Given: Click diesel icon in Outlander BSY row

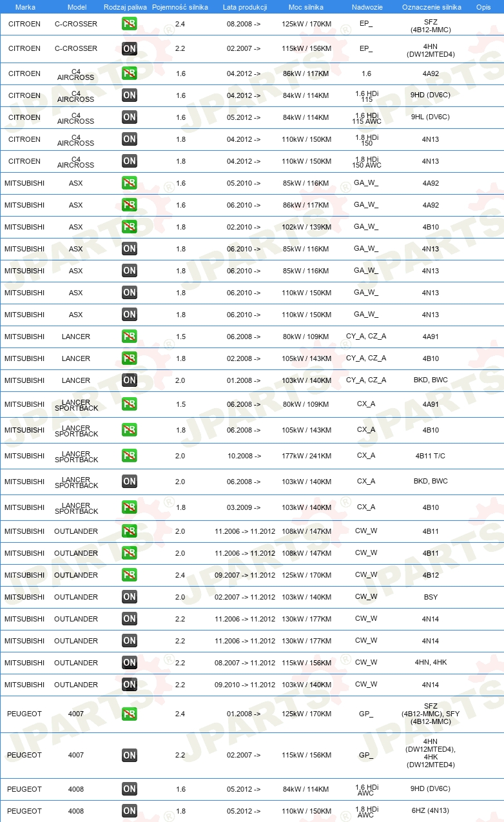Looking at the screenshot, I should 130,597.
